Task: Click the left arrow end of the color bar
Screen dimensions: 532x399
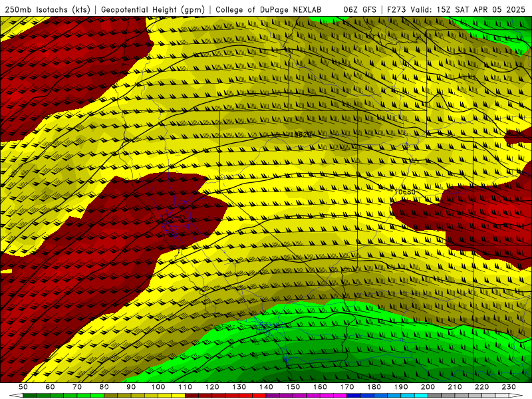Action: click(16, 396)
